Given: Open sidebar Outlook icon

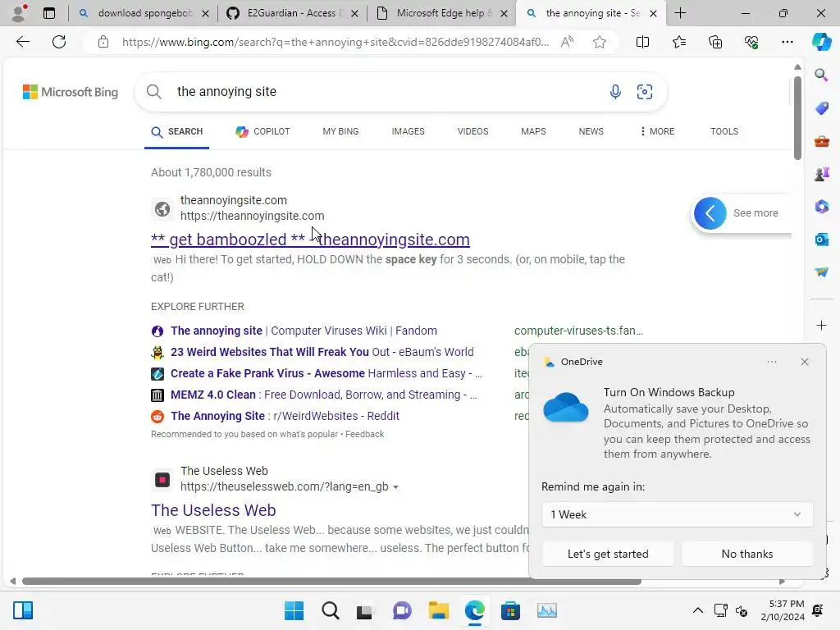Looking at the screenshot, I should (821, 240).
